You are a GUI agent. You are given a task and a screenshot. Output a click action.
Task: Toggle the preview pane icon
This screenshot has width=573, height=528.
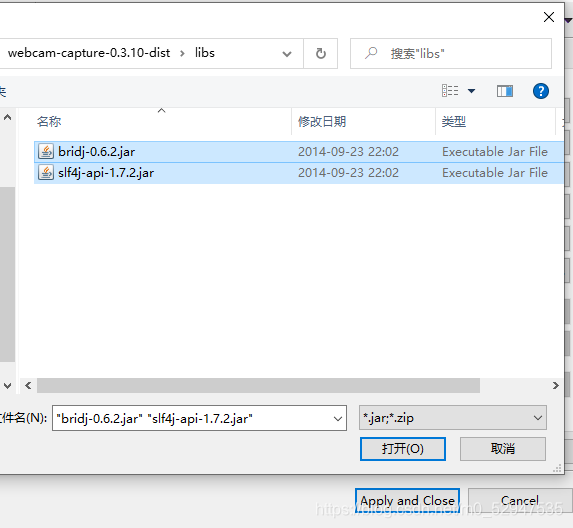[505, 91]
